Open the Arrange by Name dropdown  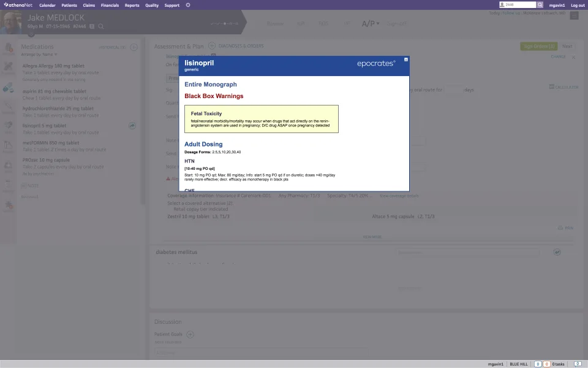click(39, 55)
